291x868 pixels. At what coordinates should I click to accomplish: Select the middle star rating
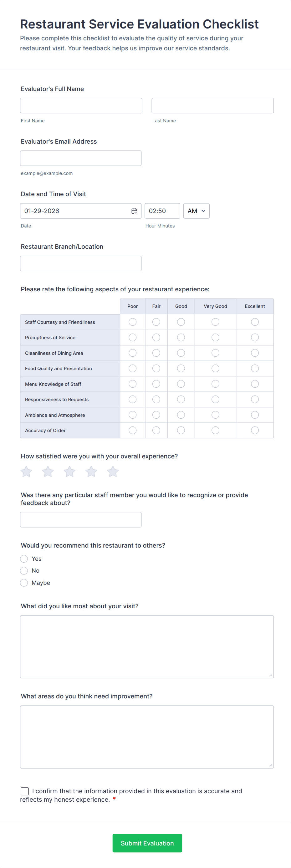pos(69,472)
